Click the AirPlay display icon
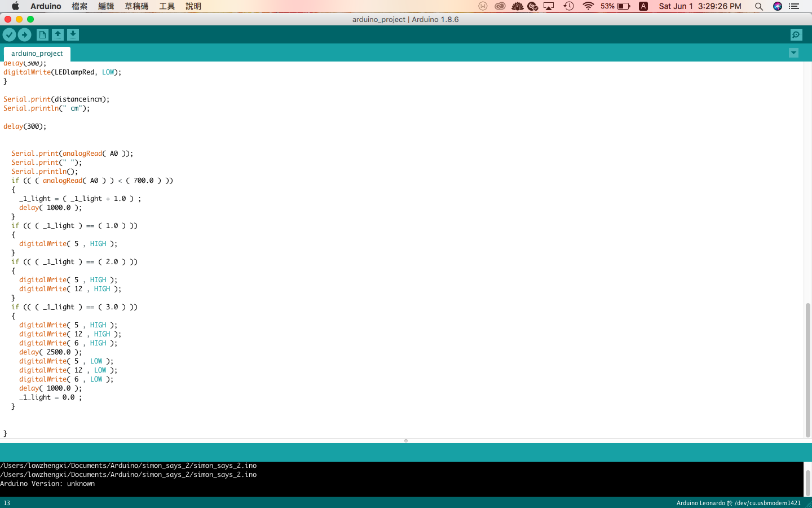 click(549, 6)
